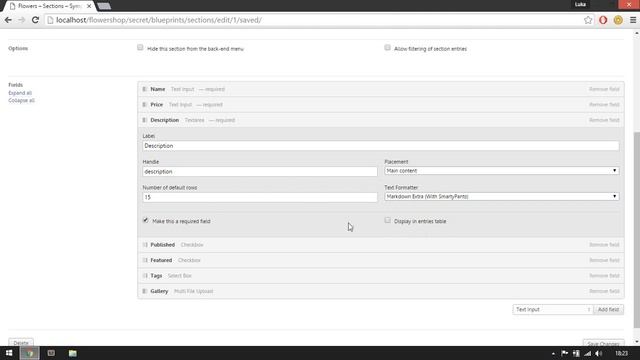Remove the Featured field
This screenshot has height=360, width=640.
pos(604,260)
